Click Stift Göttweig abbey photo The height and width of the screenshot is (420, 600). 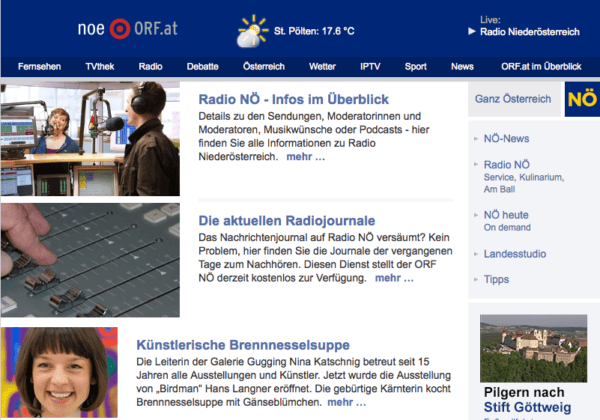[x=533, y=348]
